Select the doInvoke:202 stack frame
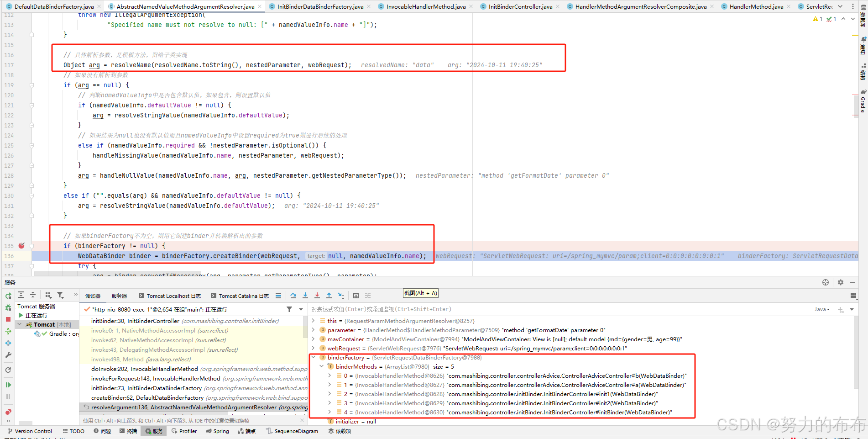 tap(192, 369)
